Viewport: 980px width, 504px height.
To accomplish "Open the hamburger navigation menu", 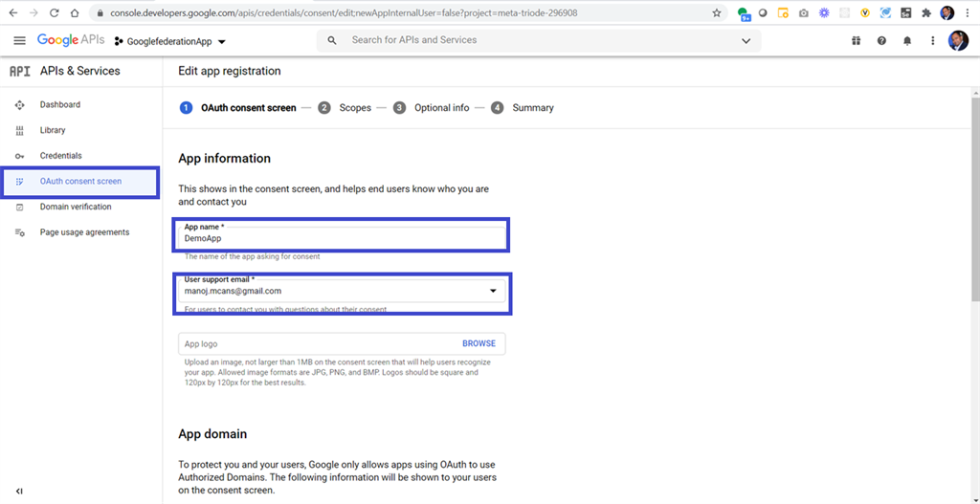I will pyautogui.click(x=19, y=40).
